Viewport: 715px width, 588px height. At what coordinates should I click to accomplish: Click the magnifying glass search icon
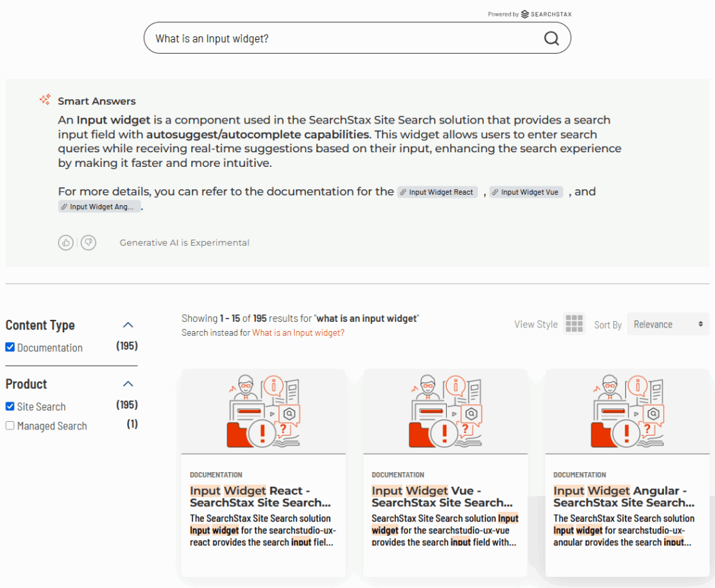coord(552,38)
